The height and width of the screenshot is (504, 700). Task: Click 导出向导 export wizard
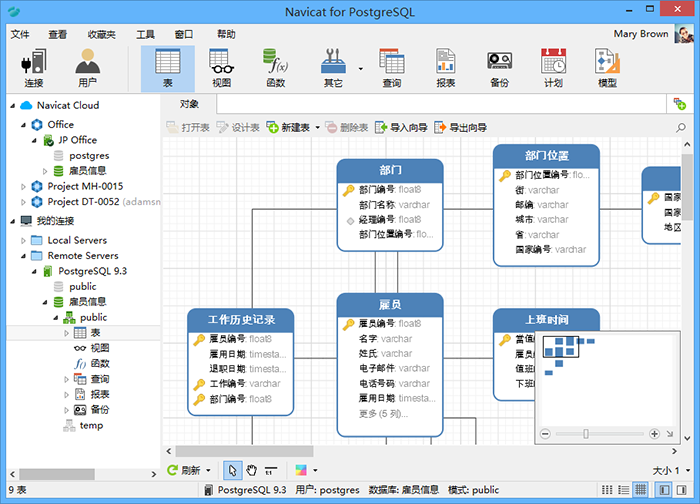tap(460, 128)
